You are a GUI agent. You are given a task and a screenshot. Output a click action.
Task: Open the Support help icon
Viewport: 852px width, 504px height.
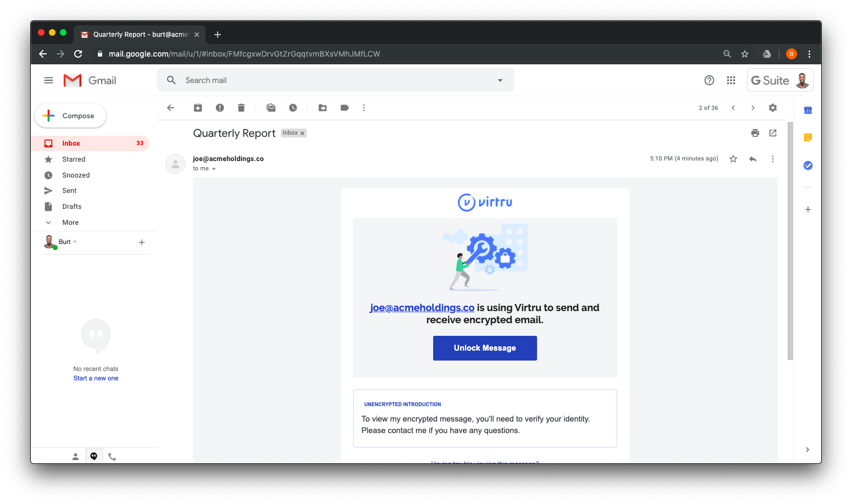(x=709, y=80)
